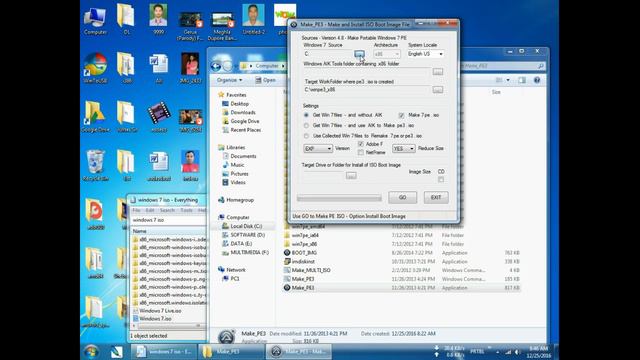
Task: Switch to Make_PE3 folder taskbar button
Action: point(231,351)
